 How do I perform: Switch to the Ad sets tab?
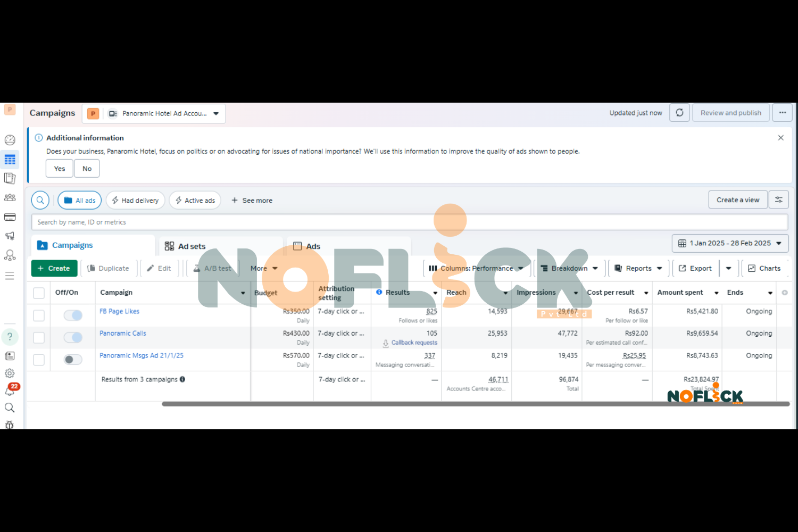[x=221, y=246]
